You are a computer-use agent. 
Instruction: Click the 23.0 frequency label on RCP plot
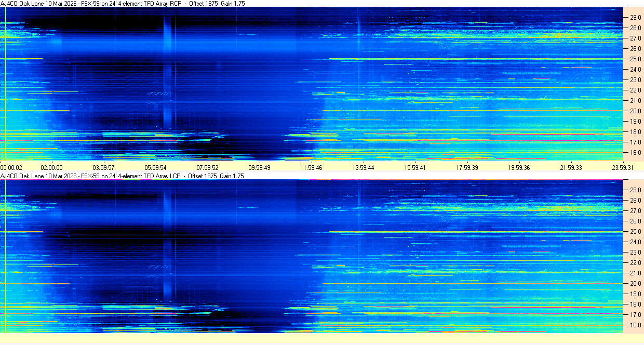[x=636, y=79]
